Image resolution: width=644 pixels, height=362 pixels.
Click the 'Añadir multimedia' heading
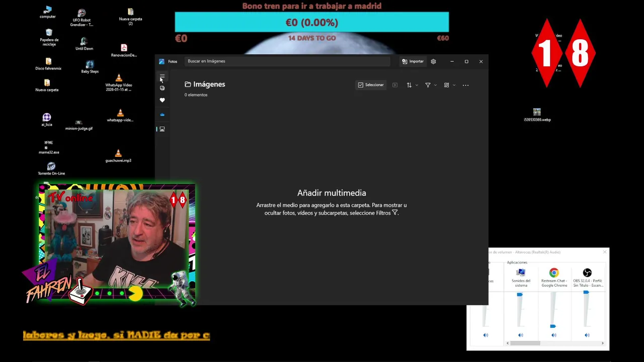coord(332,193)
